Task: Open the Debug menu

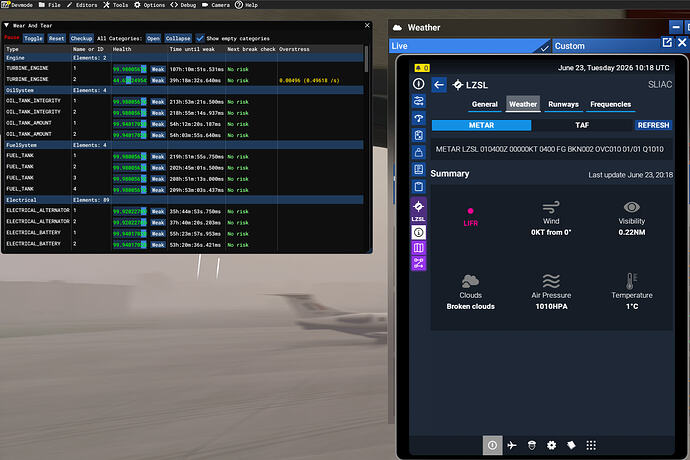Action: (183, 5)
